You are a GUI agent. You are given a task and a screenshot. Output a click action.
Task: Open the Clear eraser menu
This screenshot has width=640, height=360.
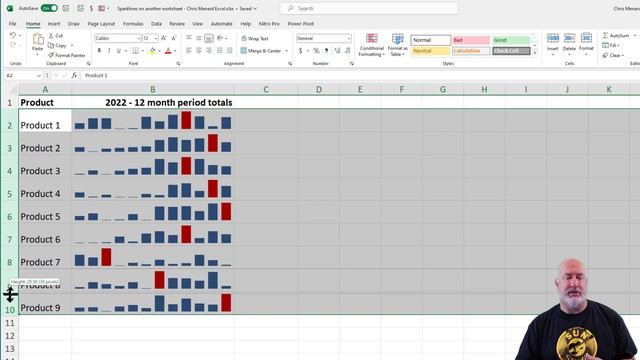pos(613,55)
